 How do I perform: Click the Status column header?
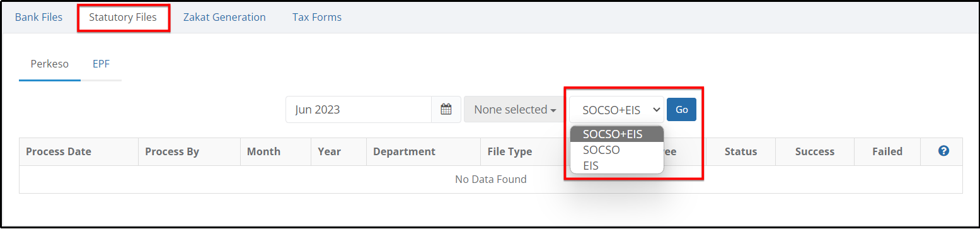point(741,151)
